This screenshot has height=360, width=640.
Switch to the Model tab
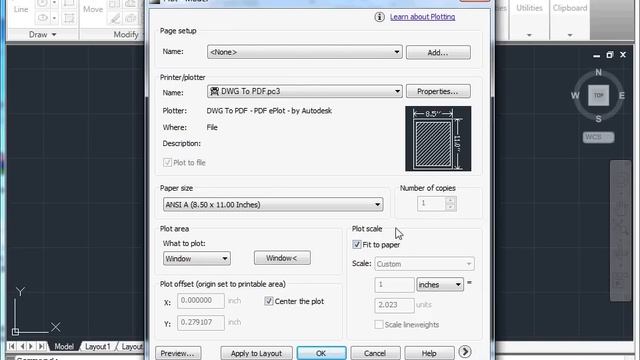click(64, 347)
